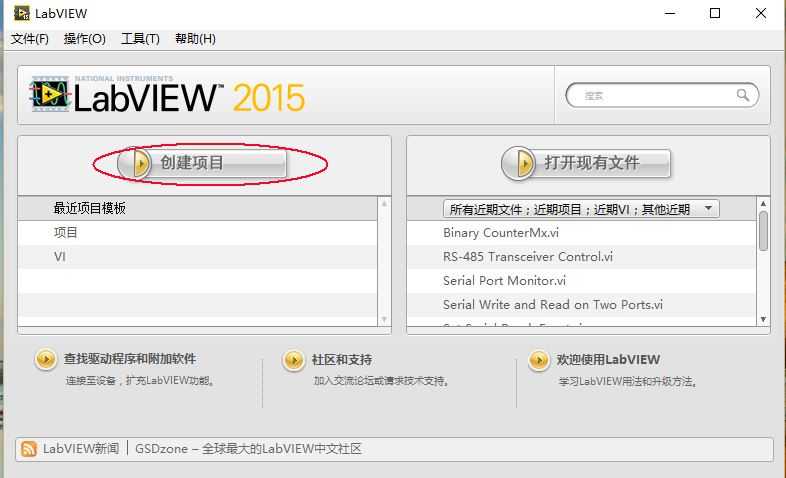Open the 社区和支持 link
Viewport: 786px width, 478px height.
coord(342,360)
